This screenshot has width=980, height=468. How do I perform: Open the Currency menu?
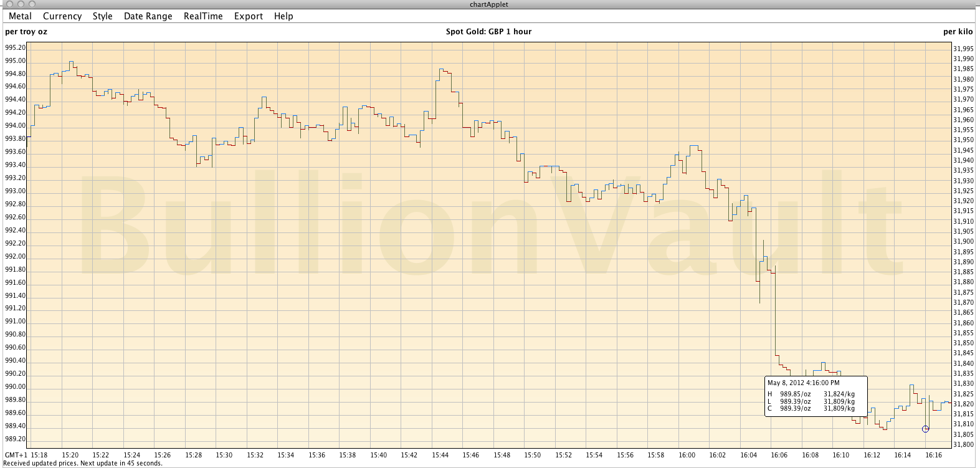tap(62, 16)
